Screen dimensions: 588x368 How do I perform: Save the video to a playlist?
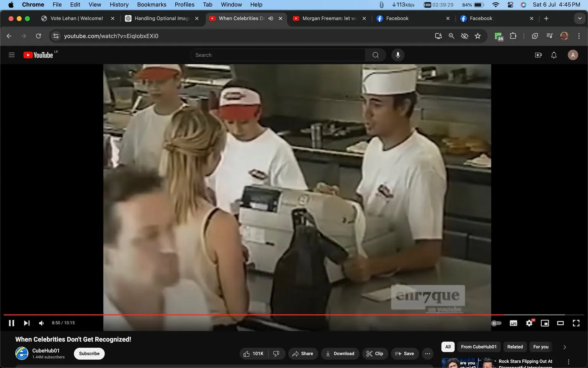click(x=405, y=353)
